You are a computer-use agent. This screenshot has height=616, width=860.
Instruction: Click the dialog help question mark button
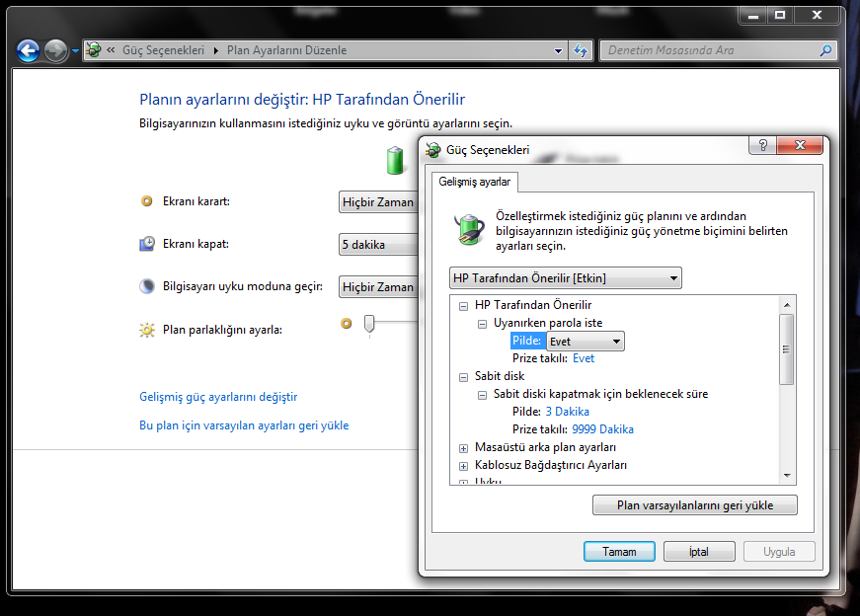point(762,145)
